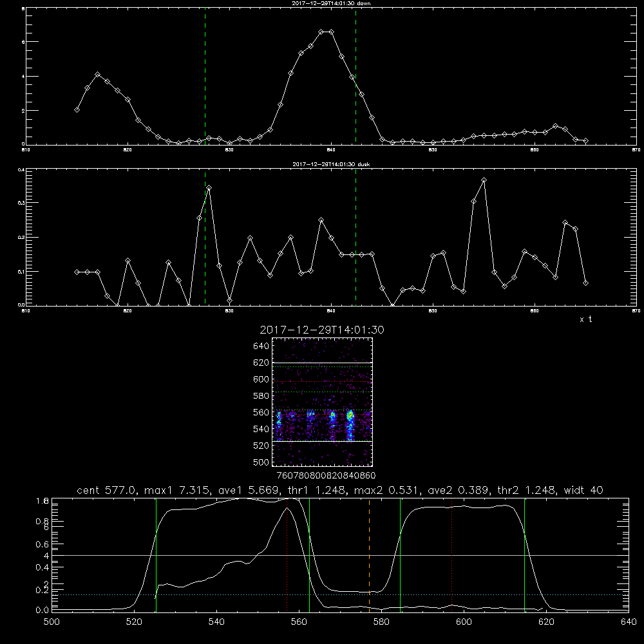Click the 'widt 40' value
Image resolution: width=644 pixels, height=644 pixels.
[x=583, y=490]
